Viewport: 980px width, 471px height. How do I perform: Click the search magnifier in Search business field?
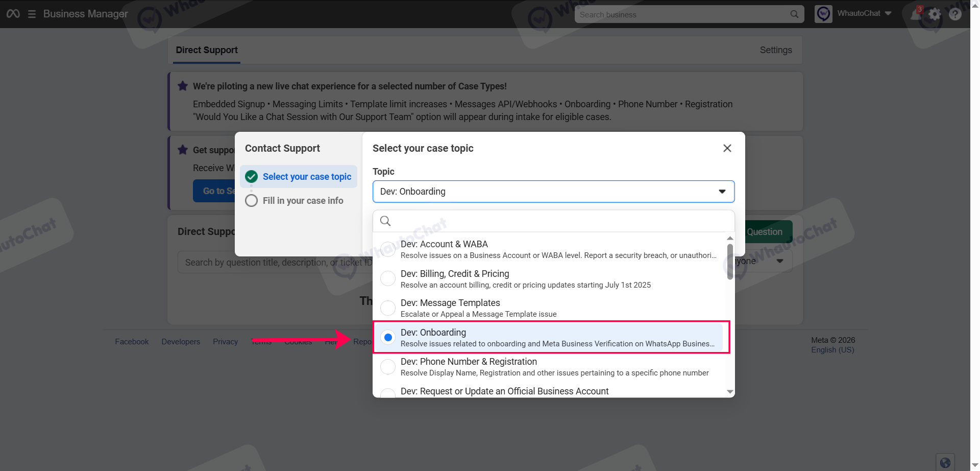click(x=794, y=14)
